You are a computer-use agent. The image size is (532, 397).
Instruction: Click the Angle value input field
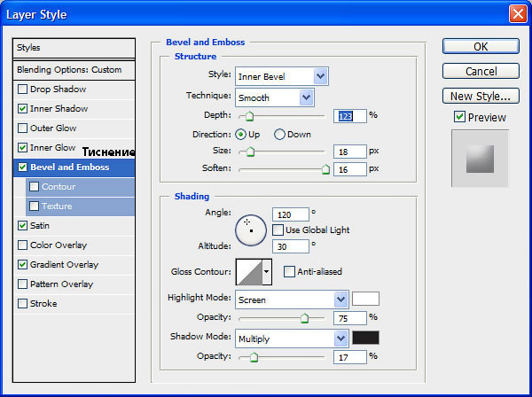pyautogui.click(x=291, y=214)
